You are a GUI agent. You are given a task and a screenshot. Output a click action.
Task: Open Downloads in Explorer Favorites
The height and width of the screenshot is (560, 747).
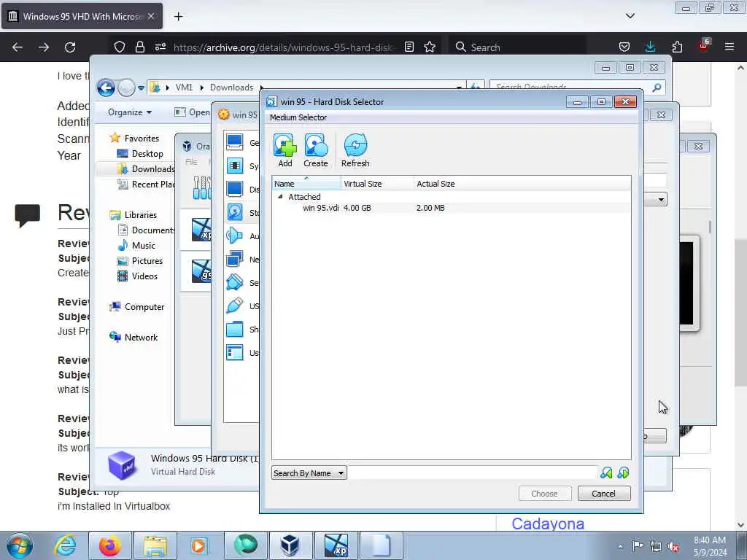pos(146,169)
